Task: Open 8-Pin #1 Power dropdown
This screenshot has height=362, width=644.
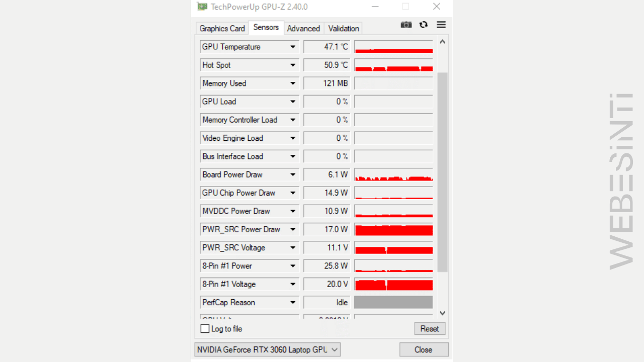Action: [292, 266]
